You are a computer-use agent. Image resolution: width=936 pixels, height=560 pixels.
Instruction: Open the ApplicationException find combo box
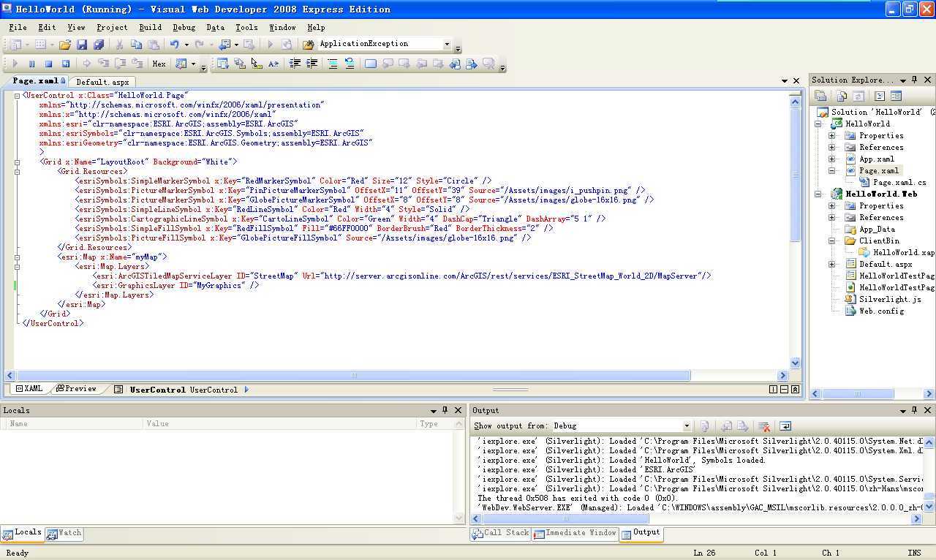point(385,44)
